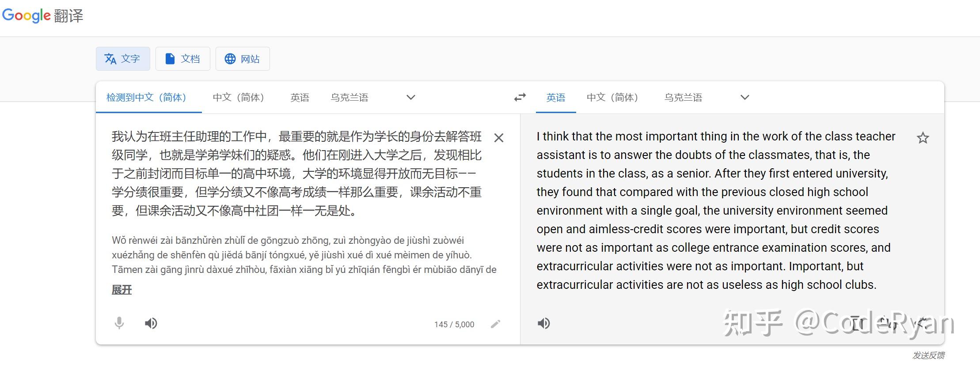Play the English translation audio
The width and height of the screenshot is (980, 367).
click(x=544, y=324)
